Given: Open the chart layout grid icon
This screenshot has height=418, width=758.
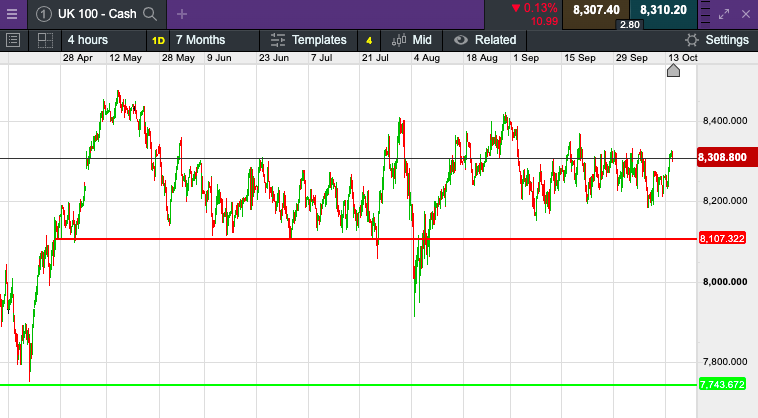Looking at the screenshot, I should pos(45,40).
